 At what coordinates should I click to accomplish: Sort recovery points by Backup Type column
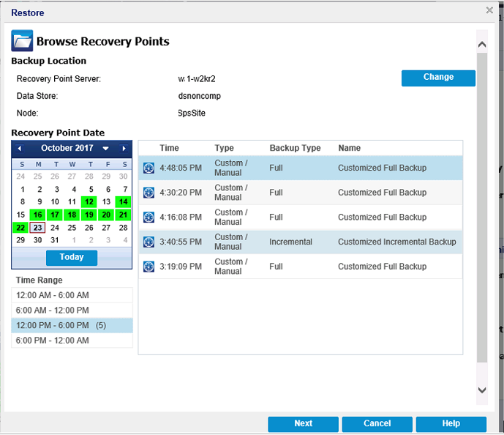(295, 148)
